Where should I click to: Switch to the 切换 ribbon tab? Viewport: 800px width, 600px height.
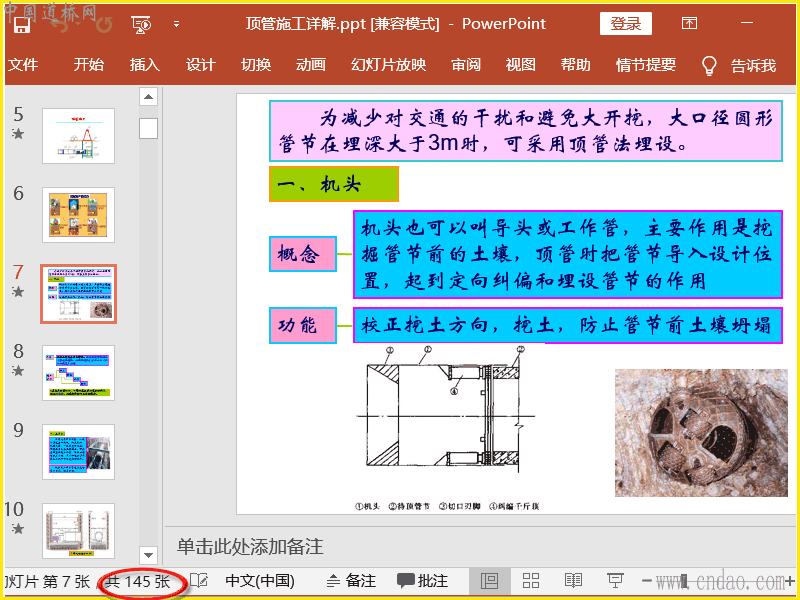click(x=256, y=65)
